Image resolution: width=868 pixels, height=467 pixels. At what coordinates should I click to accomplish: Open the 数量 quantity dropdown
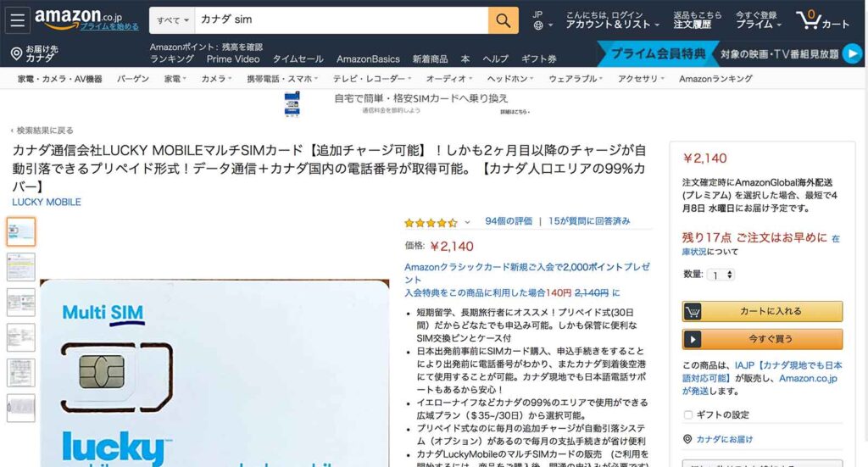click(x=721, y=275)
